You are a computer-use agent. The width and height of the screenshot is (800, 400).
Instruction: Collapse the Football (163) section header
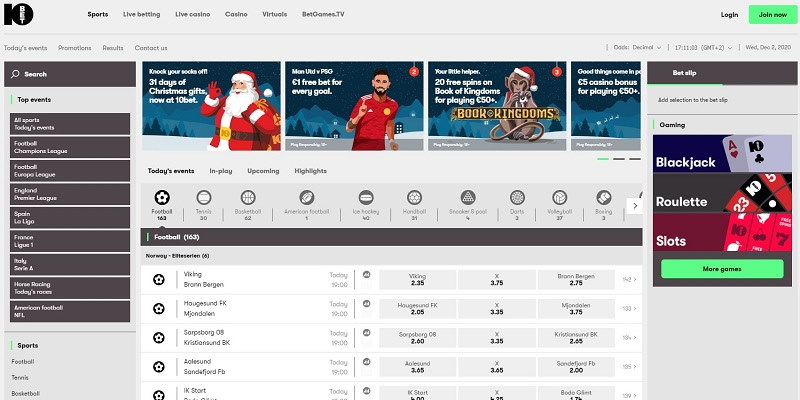click(391, 237)
